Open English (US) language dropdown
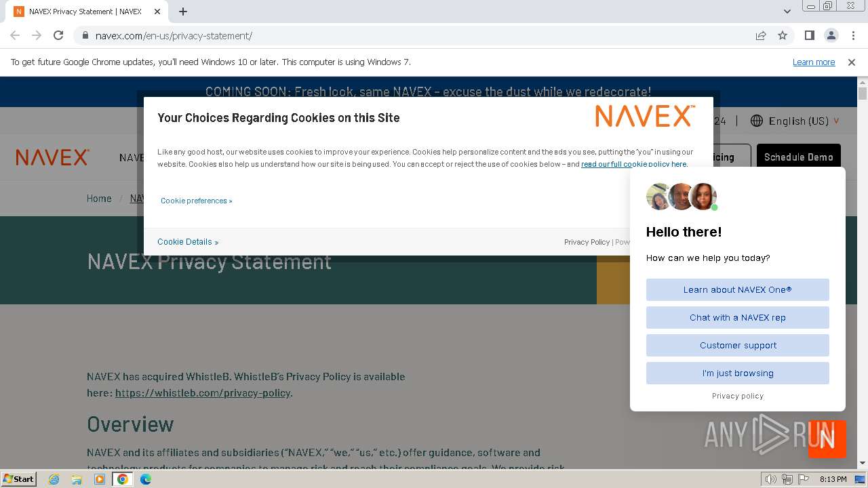Viewport: 868px width, 488px height. pos(804,121)
